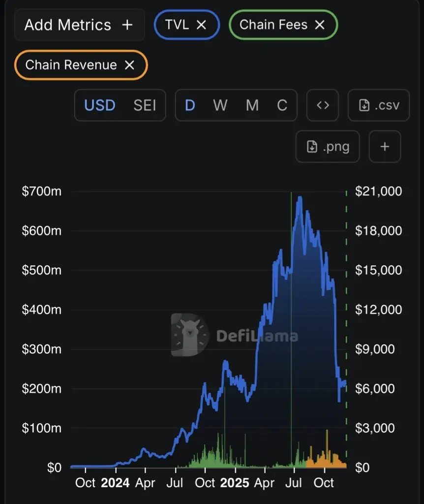Click the $3,000 right axis label
The image size is (424, 504).
pos(375,428)
